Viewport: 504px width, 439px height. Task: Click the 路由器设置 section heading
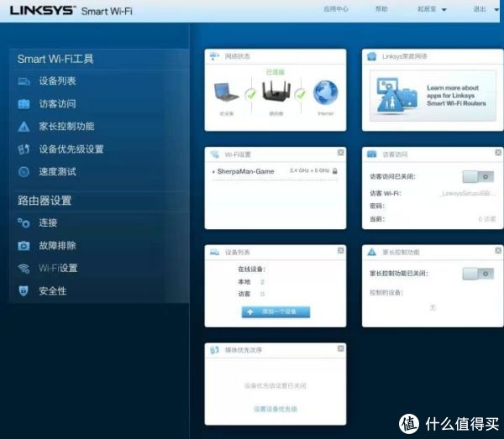[45, 201]
